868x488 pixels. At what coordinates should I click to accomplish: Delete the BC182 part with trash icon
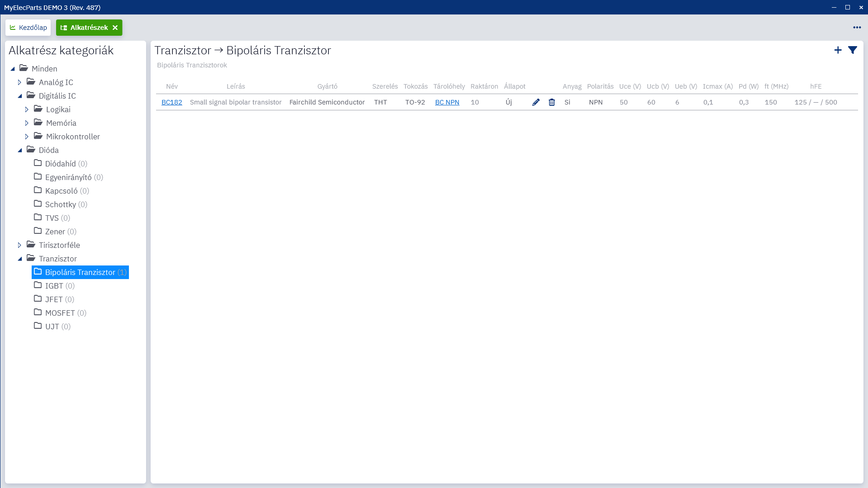(x=552, y=102)
